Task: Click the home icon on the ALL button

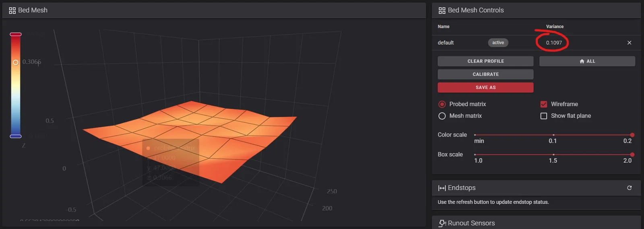Action: [x=582, y=61]
